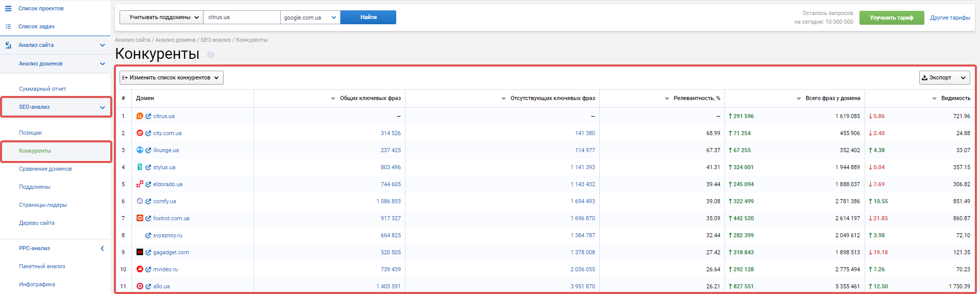Click common phrases value 314 526
This screenshot has width=980, height=294.
[391, 133]
